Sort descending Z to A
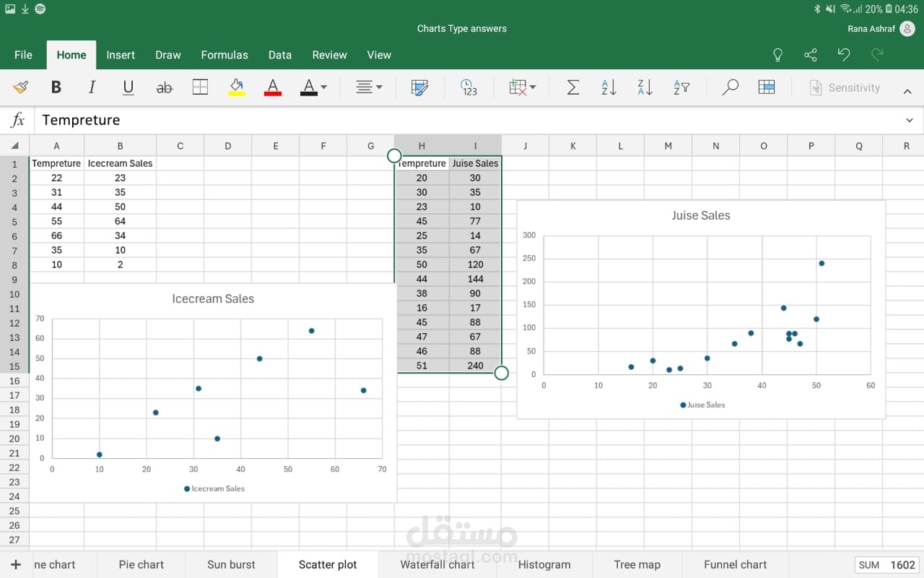 (x=645, y=87)
